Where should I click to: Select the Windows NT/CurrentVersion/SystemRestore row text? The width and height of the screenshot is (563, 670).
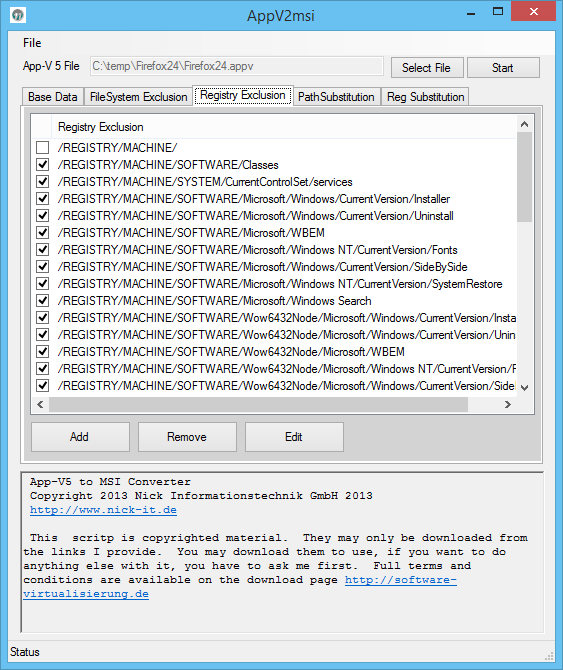click(280, 284)
